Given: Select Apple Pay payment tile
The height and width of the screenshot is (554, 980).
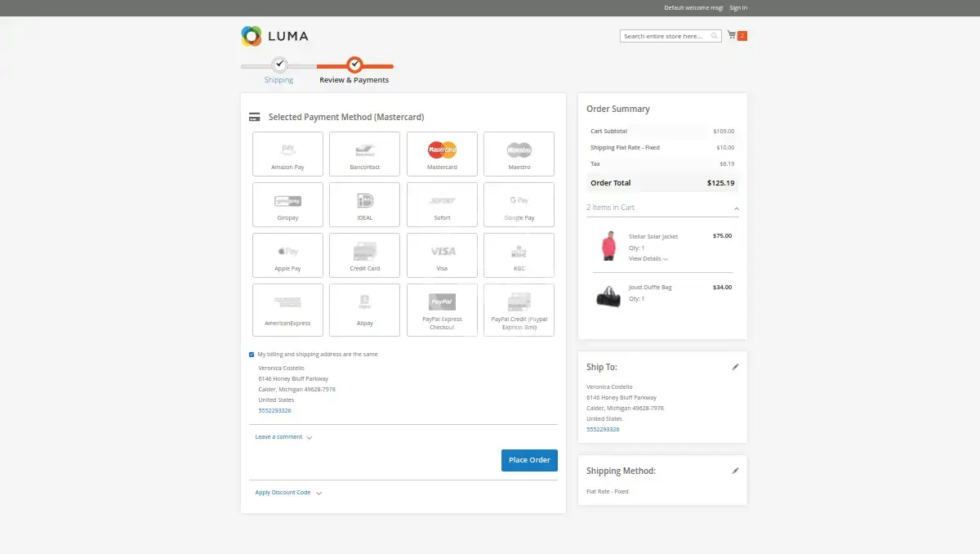Looking at the screenshot, I should 287,255.
